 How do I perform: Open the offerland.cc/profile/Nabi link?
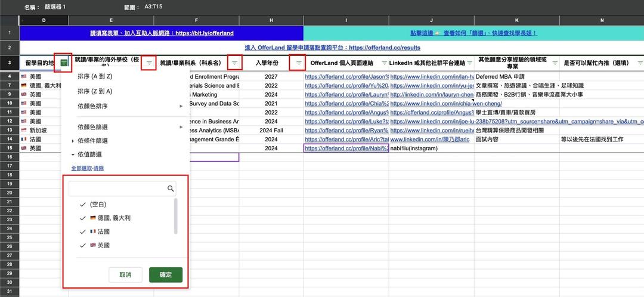click(x=346, y=148)
